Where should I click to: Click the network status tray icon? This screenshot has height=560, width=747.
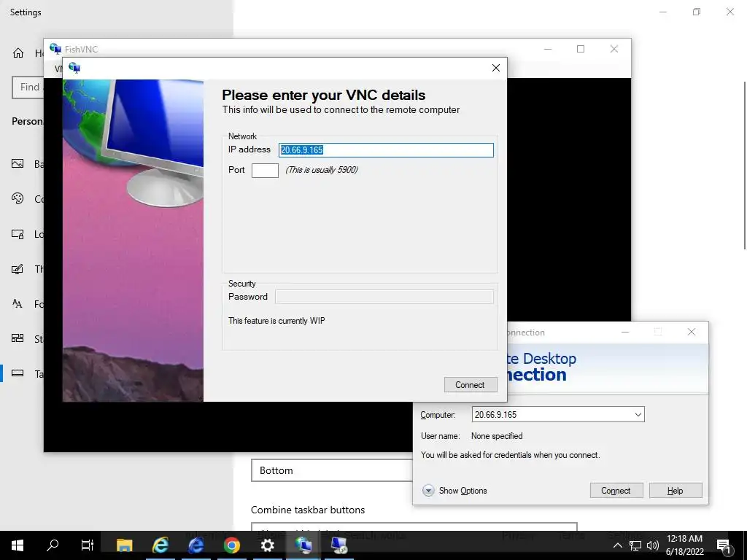pyautogui.click(x=635, y=545)
